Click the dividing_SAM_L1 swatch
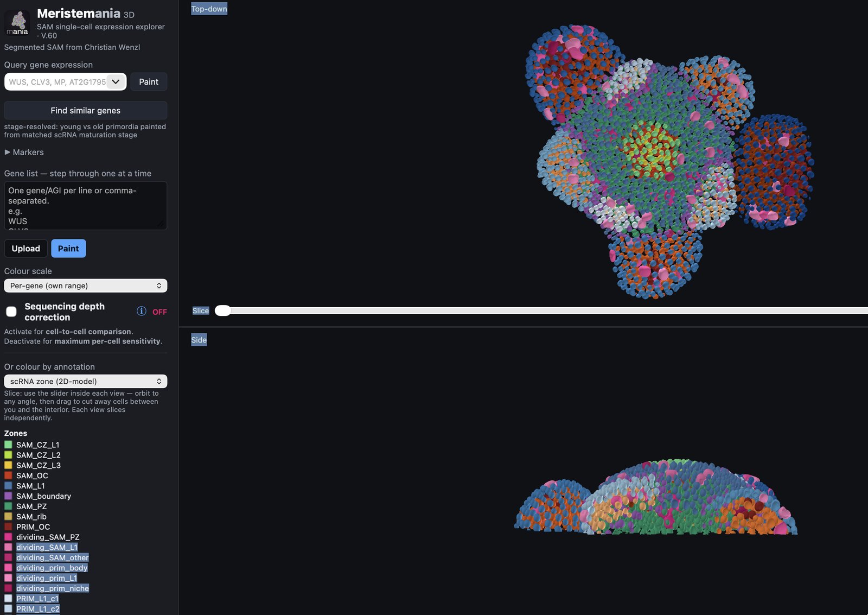 8,547
